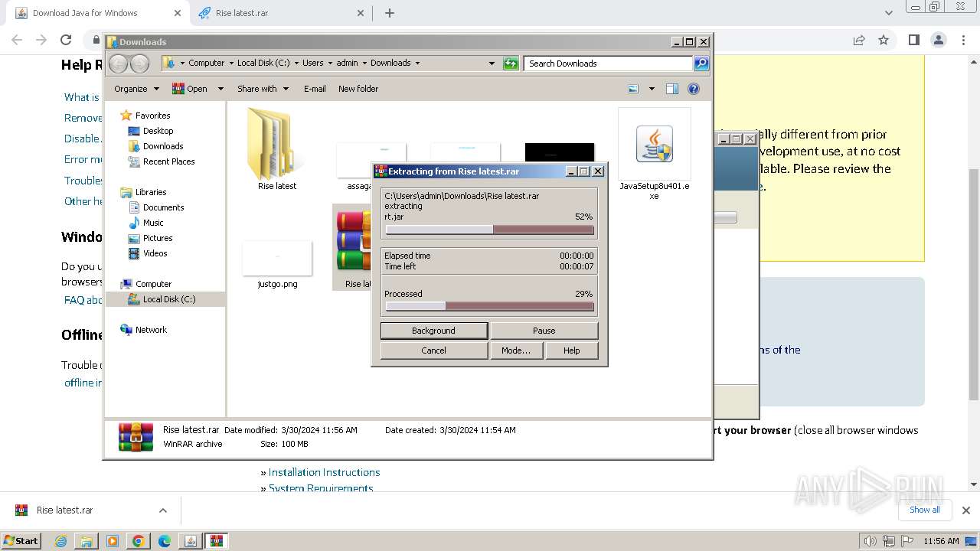The width and height of the screenshot is (980, 551).
Task: Open a new browser tab
Action: 390,13
